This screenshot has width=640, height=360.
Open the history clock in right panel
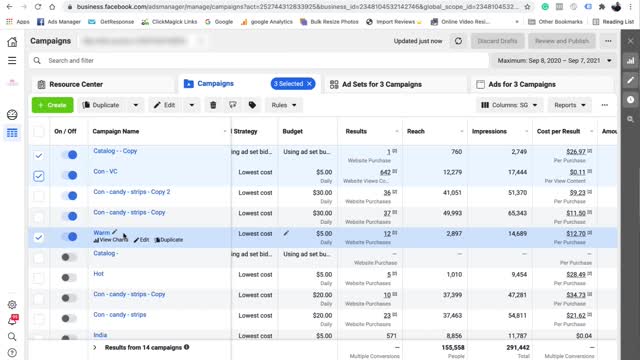[631, 100]
